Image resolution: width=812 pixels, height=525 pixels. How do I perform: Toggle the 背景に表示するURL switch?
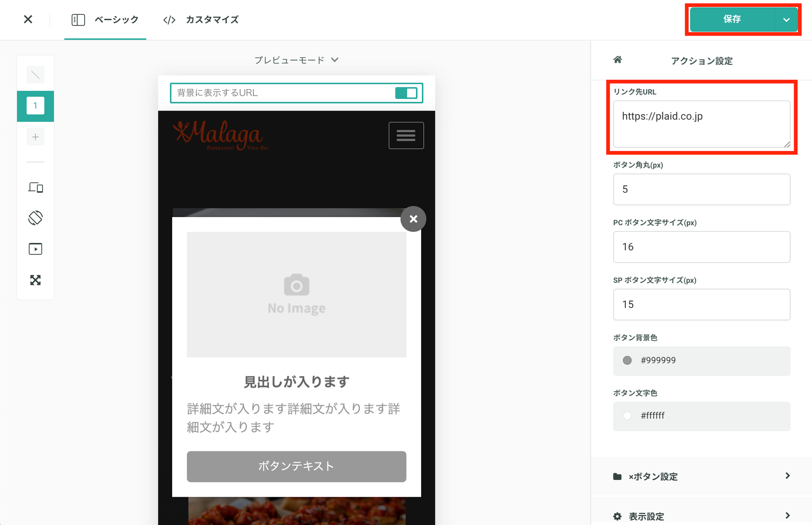pos(406,93)
